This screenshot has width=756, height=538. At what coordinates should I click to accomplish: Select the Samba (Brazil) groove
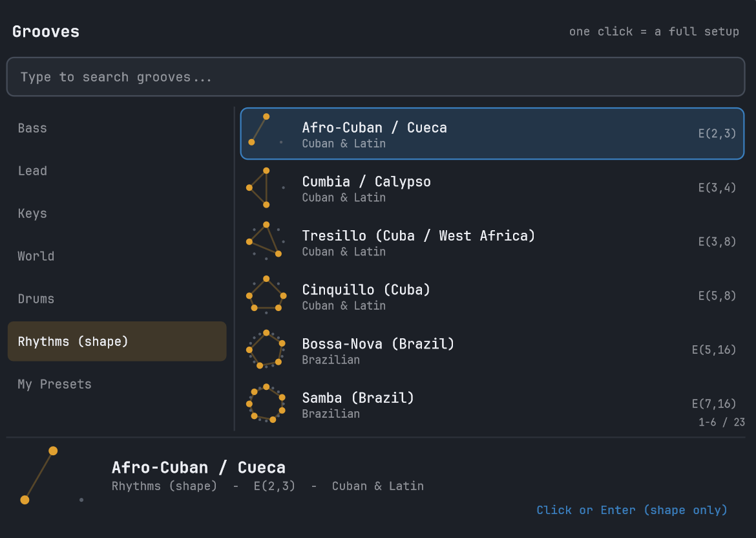[x=492, y=404]
